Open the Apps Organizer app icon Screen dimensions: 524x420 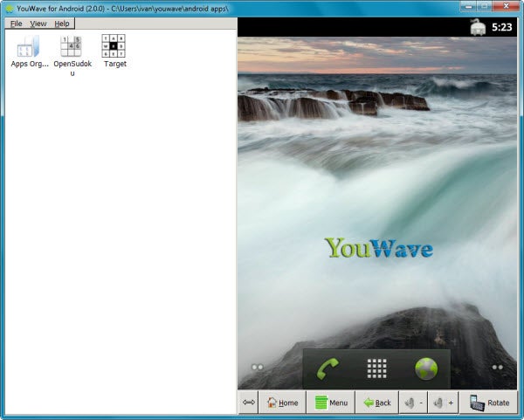pyautogui.click(x=28, y=46)
